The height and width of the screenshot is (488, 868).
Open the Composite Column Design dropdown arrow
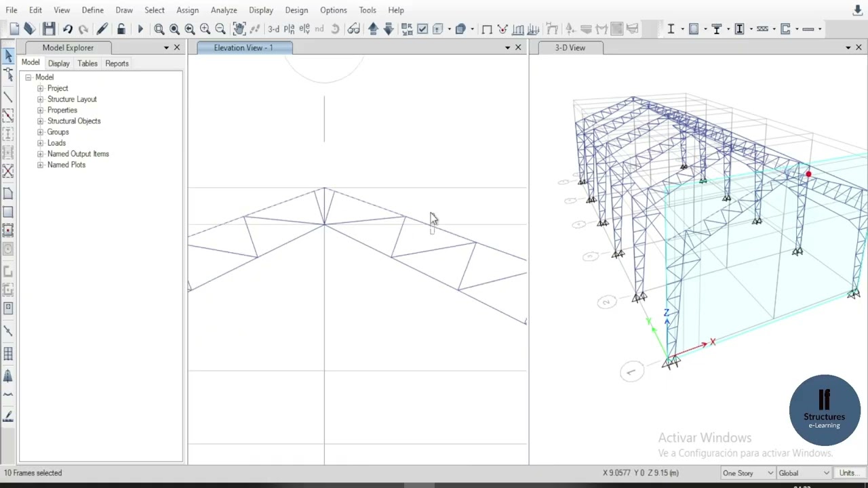point(751,28)
